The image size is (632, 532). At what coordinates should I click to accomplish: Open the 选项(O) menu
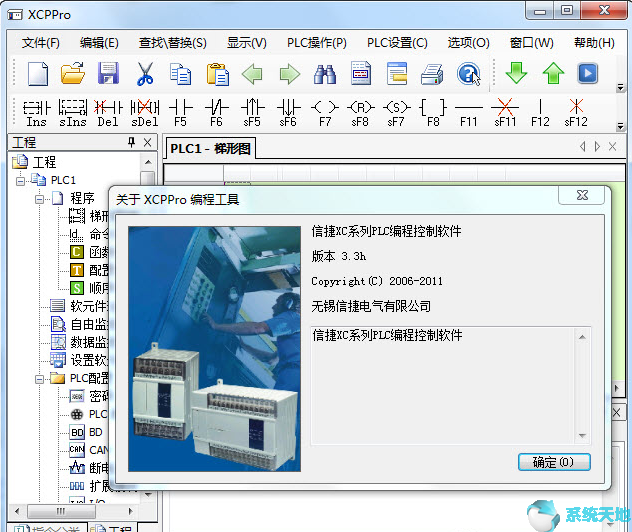pyautogui.click(x=468, y=43)
